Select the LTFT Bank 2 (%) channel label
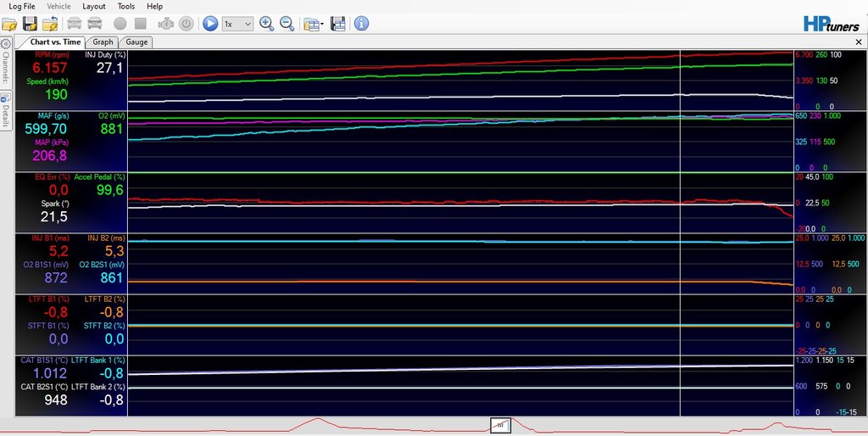868x436 pixels. point(98,387)
